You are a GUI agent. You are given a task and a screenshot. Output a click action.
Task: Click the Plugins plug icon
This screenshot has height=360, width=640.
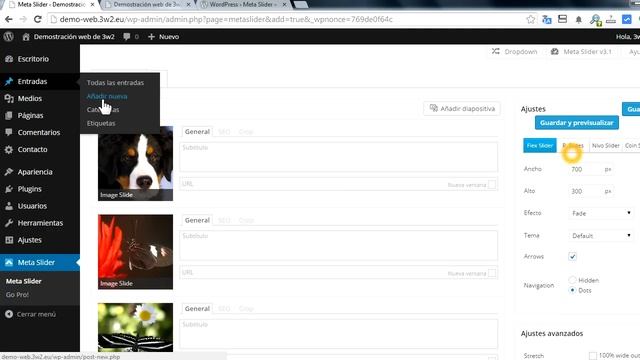pyautogui.click(x=9, y=189)
